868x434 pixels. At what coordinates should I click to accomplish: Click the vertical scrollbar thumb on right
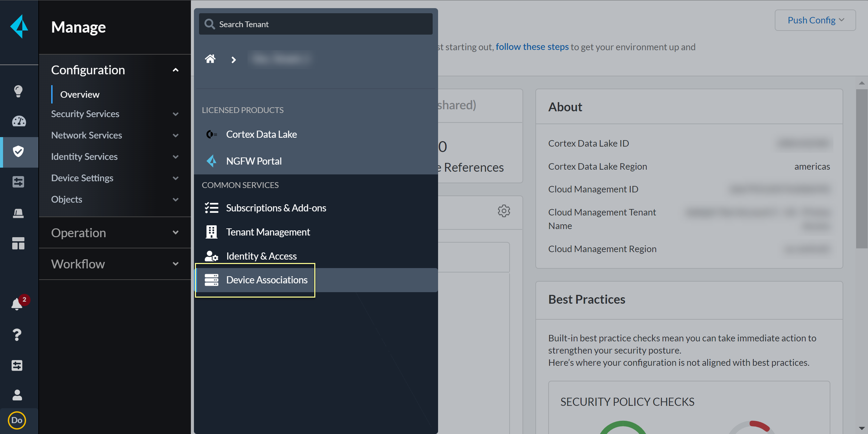(x=862, y=169)
